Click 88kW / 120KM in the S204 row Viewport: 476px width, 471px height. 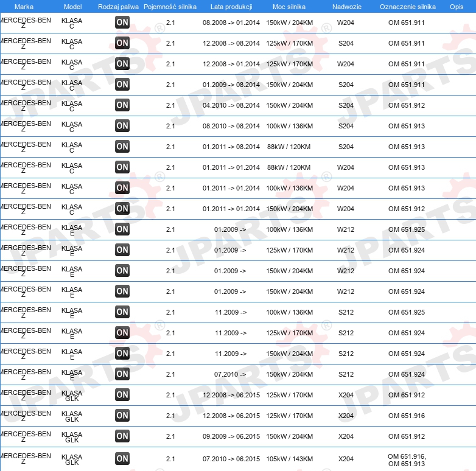pos(289,147)
